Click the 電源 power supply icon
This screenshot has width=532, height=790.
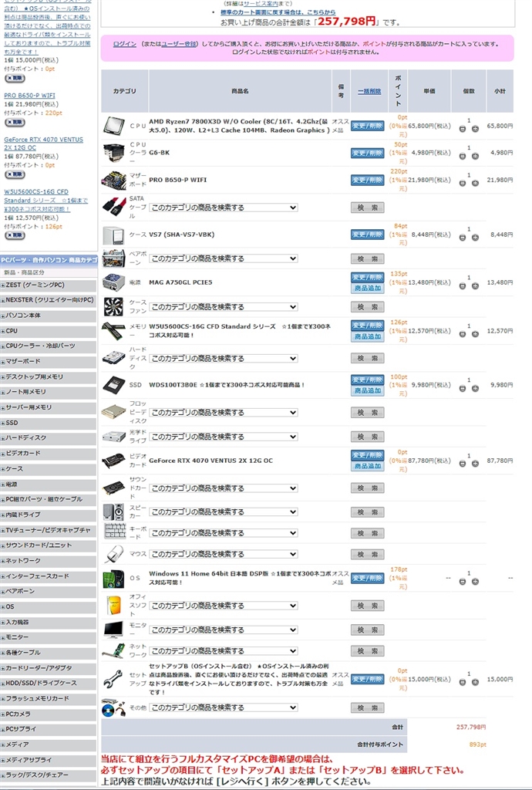114,282
